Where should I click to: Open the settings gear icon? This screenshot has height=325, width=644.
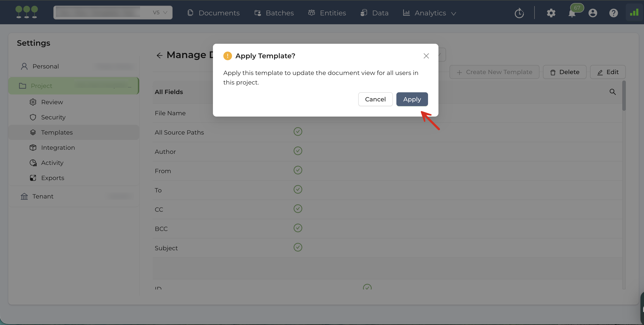tap(551, 13)
